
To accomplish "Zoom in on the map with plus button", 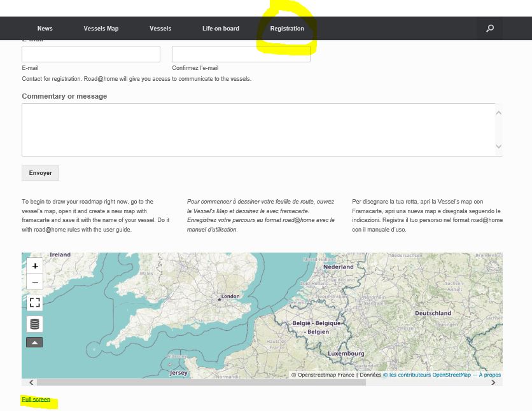I will click(35, 266).
